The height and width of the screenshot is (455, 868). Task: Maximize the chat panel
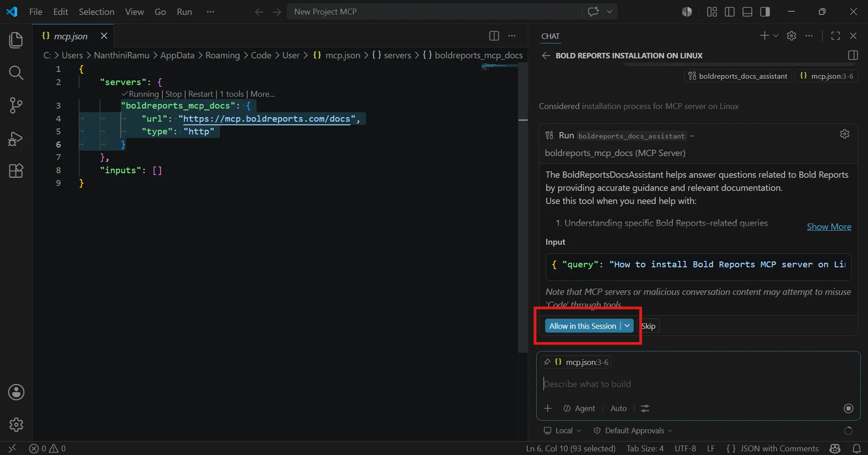click(x=836, y=36)
